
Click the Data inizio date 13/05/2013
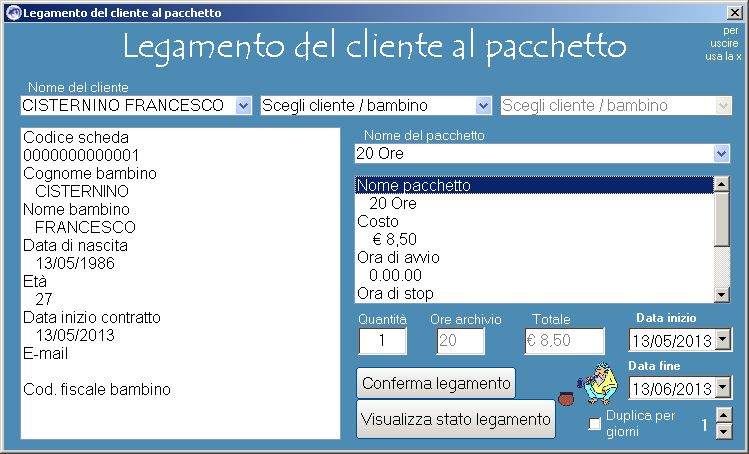672,341
